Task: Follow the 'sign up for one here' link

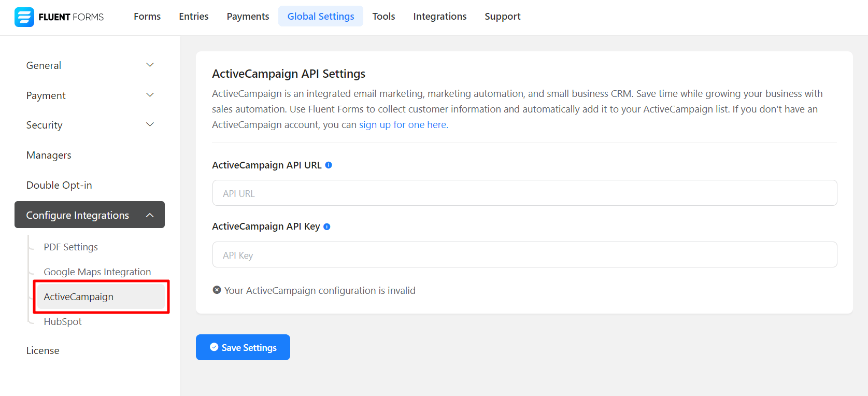Action: click(x=403, y=125)
